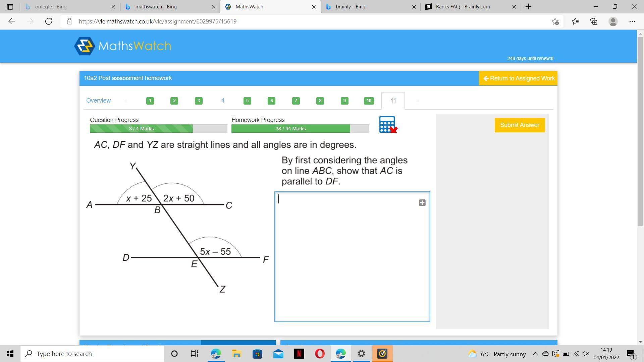The height and width of the screenshot is (362, 644).
Task: Click the no-calculator icon
Action: coord(388,125)
